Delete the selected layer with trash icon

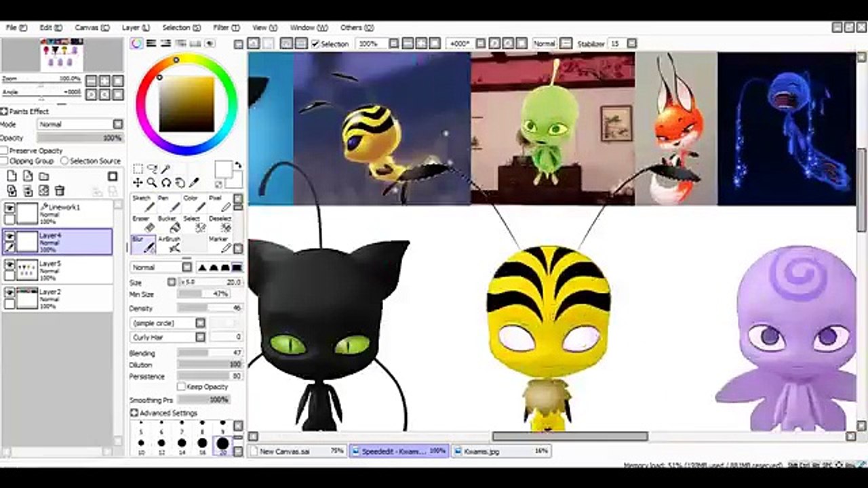click(60, 191)
